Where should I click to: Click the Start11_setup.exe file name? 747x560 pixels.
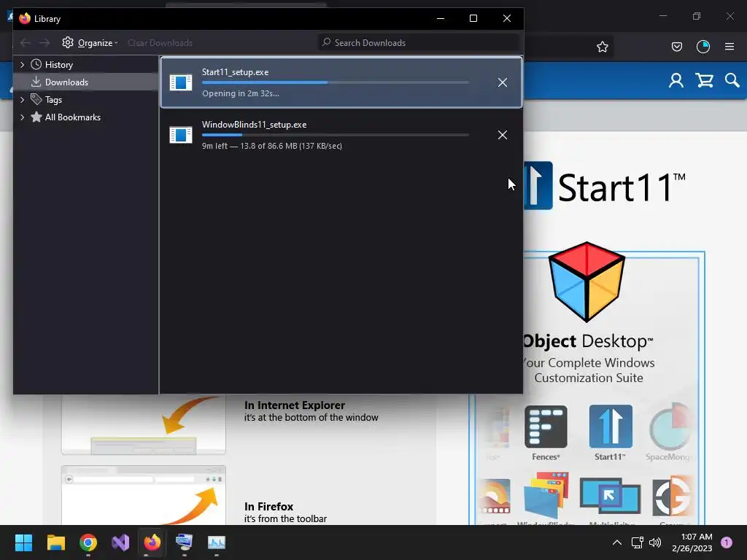236,72
